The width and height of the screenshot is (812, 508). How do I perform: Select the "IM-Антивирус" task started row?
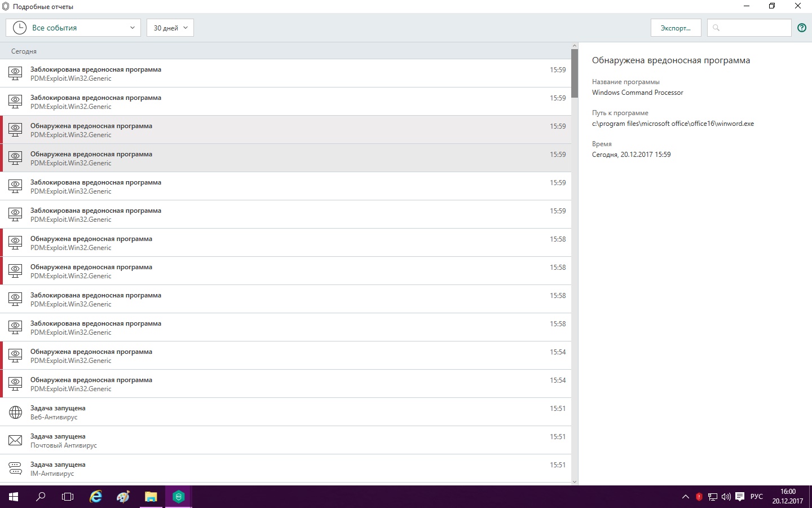coord(285,468)
